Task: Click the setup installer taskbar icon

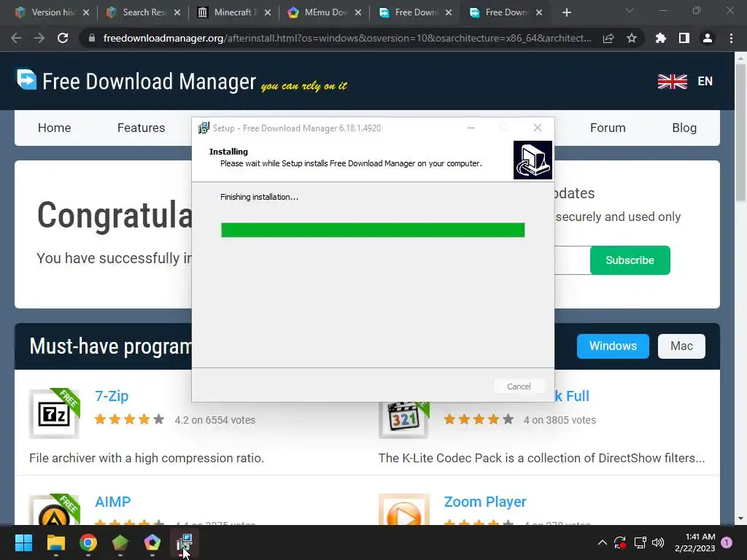Action: point(184,542)
